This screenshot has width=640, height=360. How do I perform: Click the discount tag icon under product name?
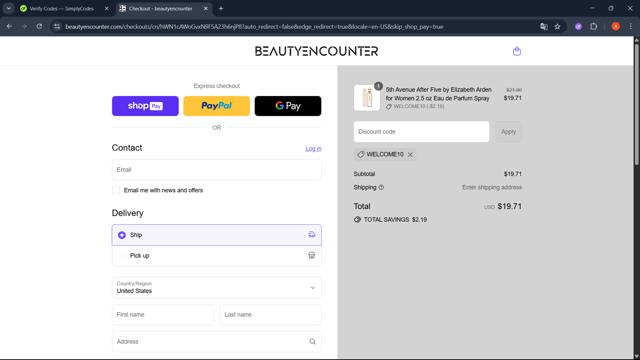pos(389,107)
